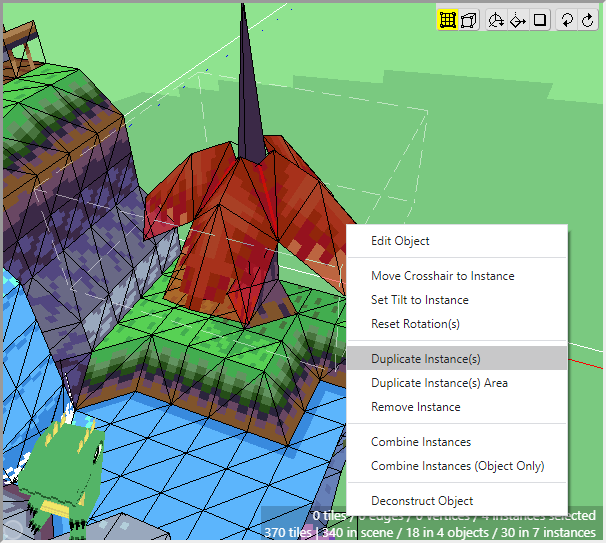The height and width of the screenshot is (543, 606).
Task: Click Reset Rotation(s) menu entry
Action: point(415,324)
